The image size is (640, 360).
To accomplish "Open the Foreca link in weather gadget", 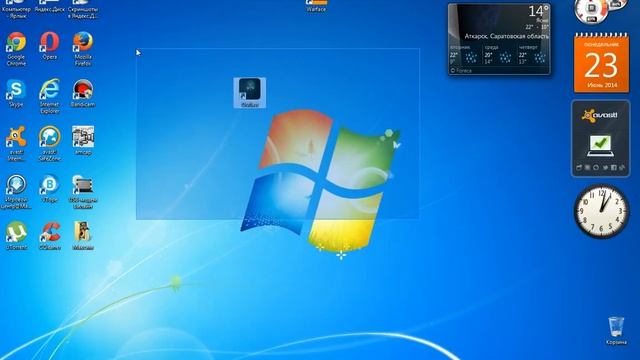I will pos(461,71).
